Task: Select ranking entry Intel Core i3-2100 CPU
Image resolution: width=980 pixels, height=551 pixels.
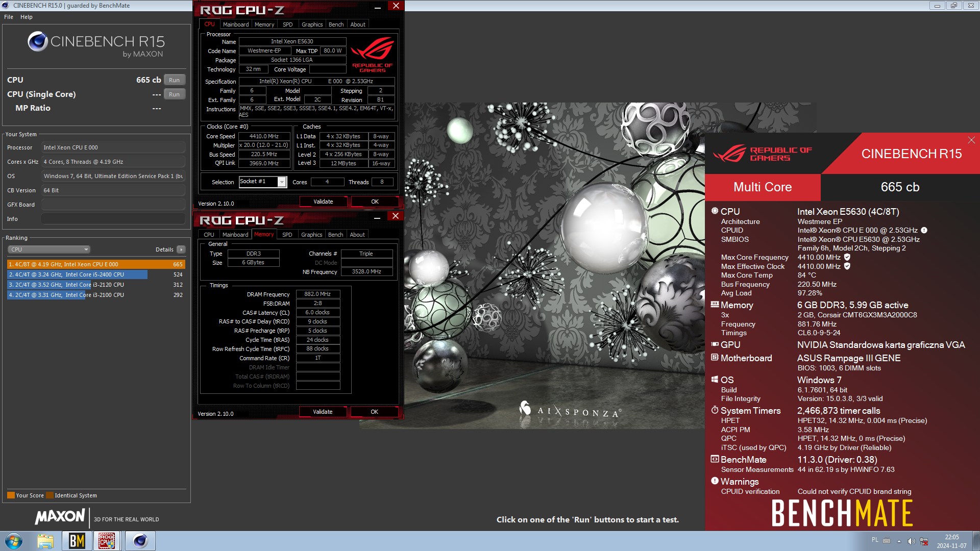Action: coord(96,295)
